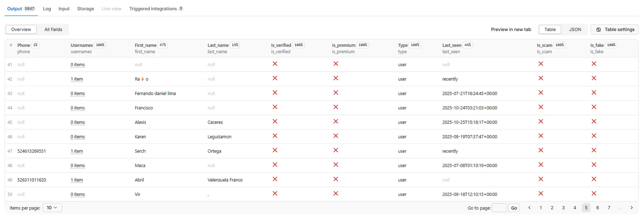Open Table settings
Image resolution: width=644 pixels, height=216 pixels.
[x=615, y=30]
